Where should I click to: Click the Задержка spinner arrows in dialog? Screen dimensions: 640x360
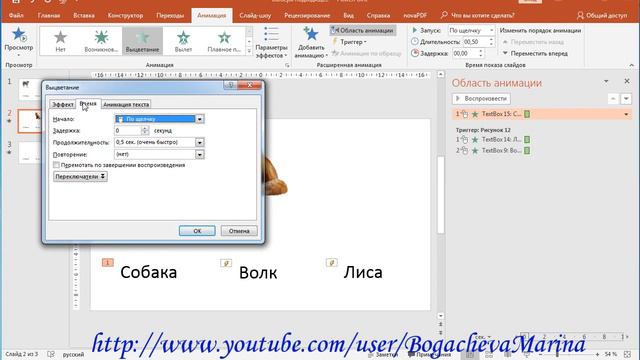point(145,131)
